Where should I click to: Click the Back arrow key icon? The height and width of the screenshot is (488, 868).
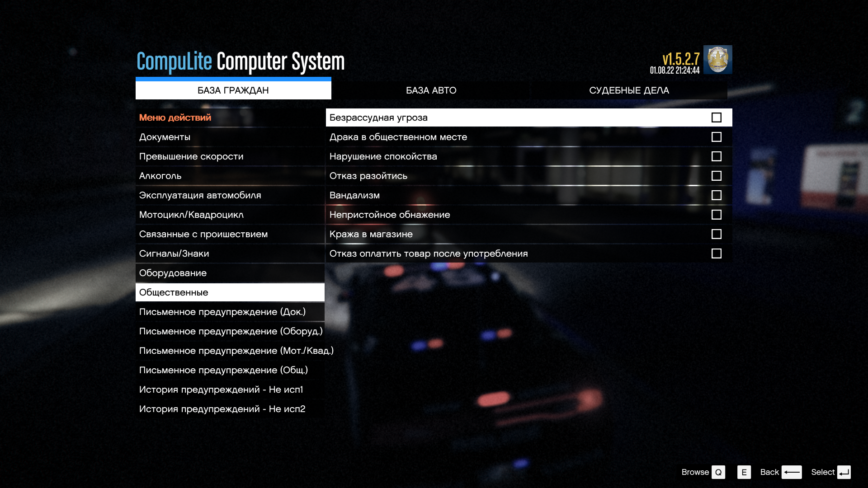[792, 472]
